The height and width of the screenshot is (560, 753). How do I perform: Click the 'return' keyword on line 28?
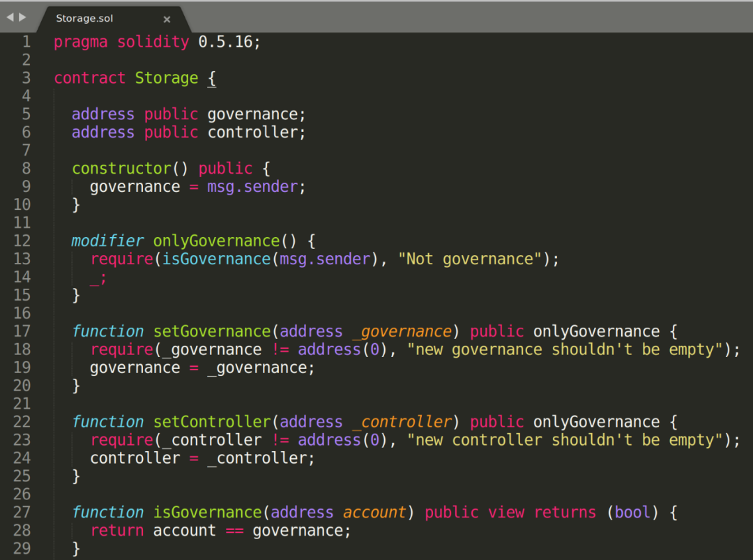point(116,531)
